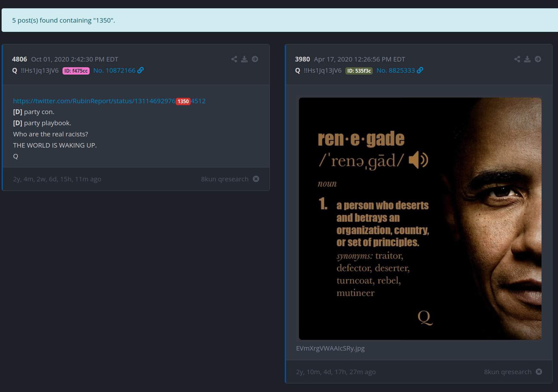Click 'Who are the real racists?' line
The image size is (558, 392).
click(50, 134)
